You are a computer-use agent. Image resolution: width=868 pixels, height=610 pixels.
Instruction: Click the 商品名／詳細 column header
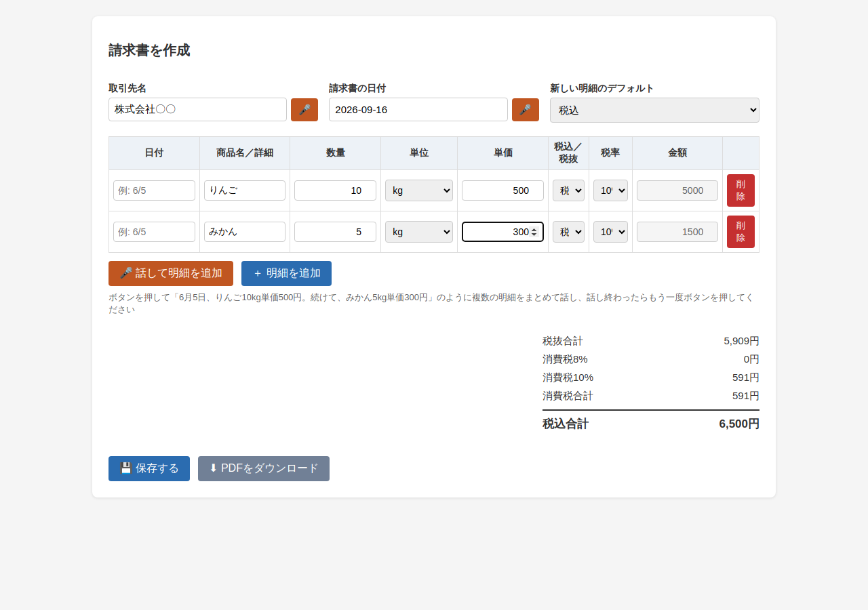pyautogui.click(x=245, y=153)
